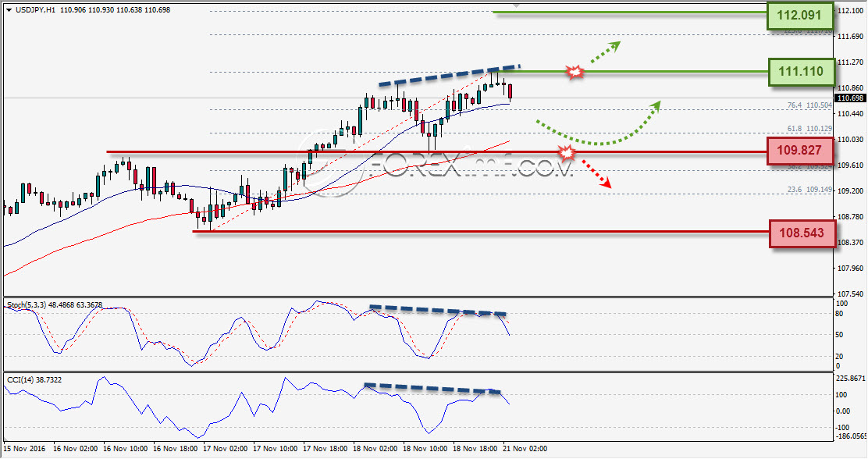
Task: Click the Stoch(5,3,3) indicator label
Action: tap(55, 304)
